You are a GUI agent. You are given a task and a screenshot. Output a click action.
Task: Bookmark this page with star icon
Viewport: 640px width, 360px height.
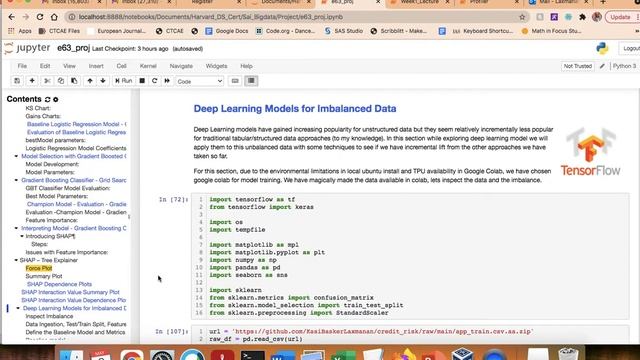pos(522,17)
